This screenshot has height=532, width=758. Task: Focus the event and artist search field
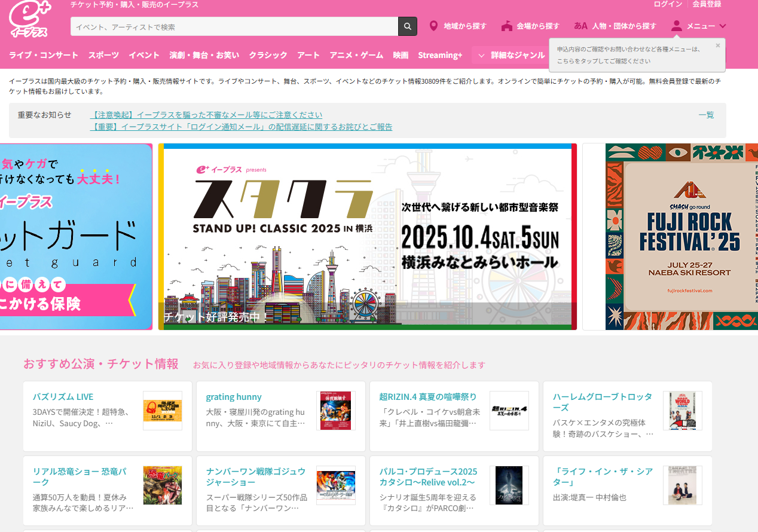point(234,26)
